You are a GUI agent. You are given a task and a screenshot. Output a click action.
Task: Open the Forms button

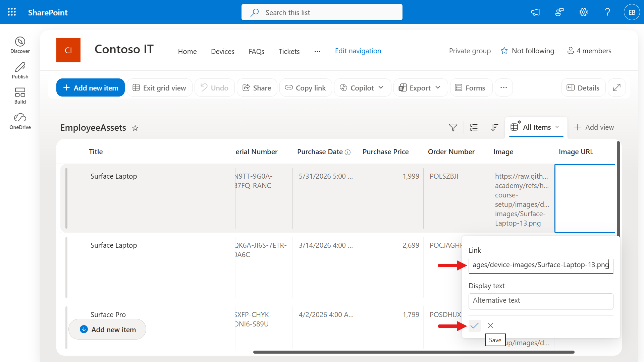[471, 87]
